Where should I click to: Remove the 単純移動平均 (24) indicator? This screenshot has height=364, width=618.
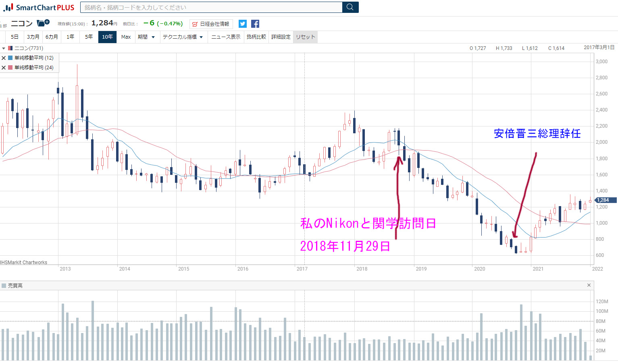point(4,68)
